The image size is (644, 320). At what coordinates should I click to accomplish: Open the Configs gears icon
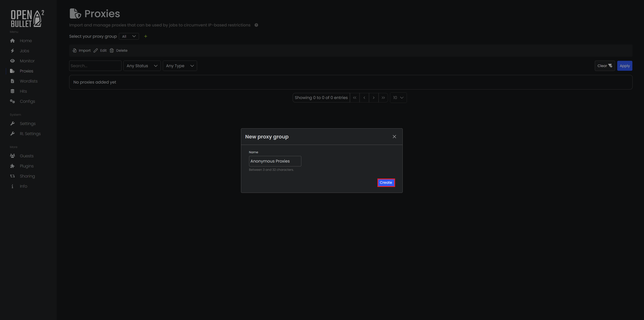12,101
